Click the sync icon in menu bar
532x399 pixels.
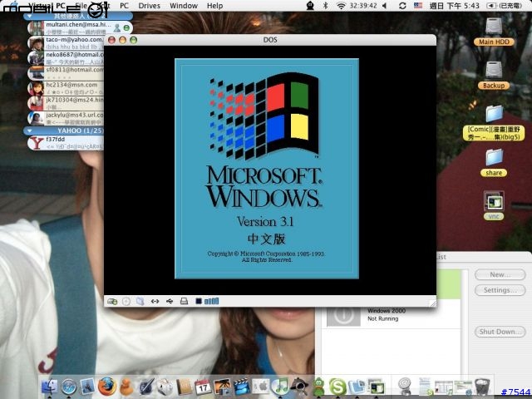point(402,6)
